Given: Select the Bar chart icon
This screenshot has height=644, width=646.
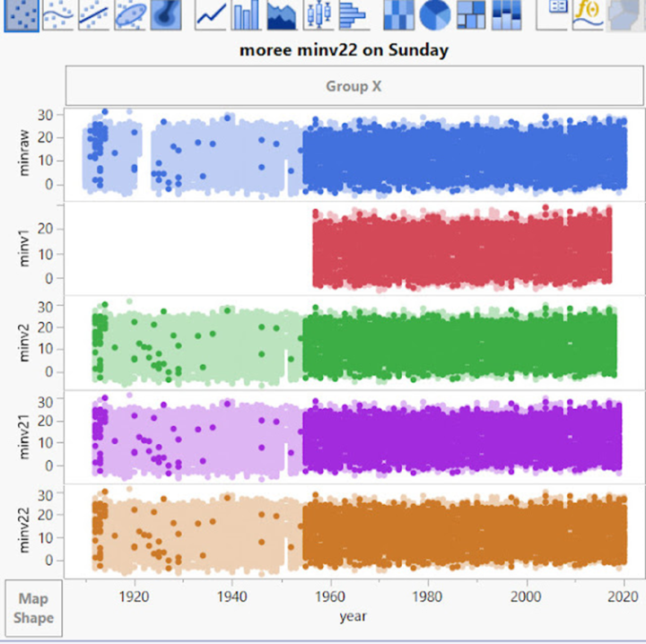Looking at the screenshot, I should (x=246, y=13).
